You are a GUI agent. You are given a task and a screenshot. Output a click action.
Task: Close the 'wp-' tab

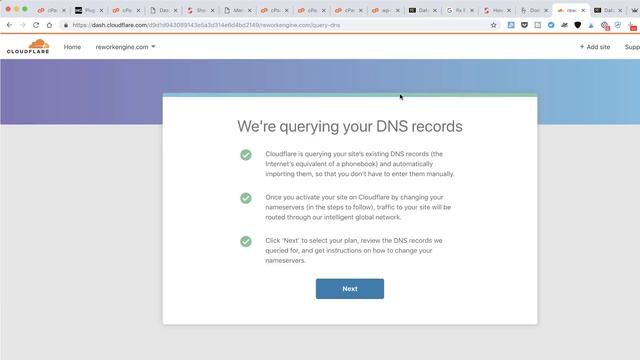click(398, 10)
